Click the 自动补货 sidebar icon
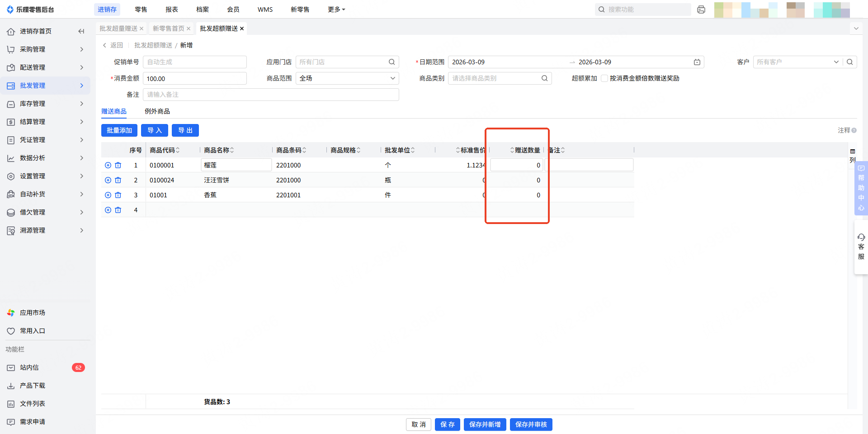This screenshot has height=434, width=868. (11, 194)
